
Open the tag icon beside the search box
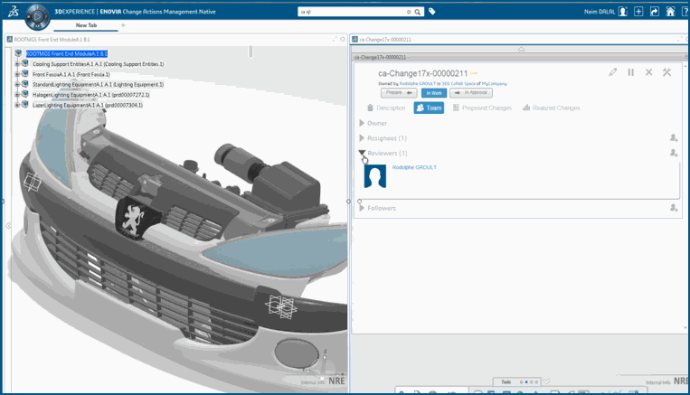click(x=432, y=12)
